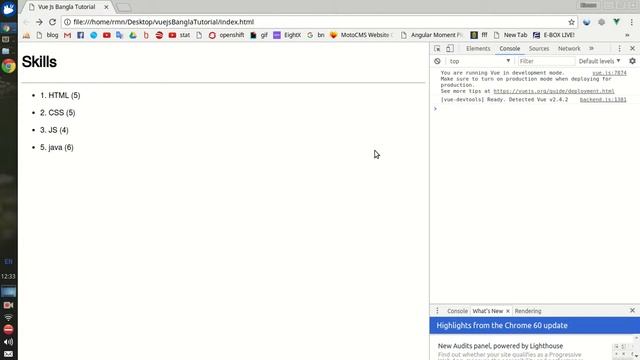Open the mail envelope tray icon
This screenshot has height=360, width=640.
tap(8, 354)
